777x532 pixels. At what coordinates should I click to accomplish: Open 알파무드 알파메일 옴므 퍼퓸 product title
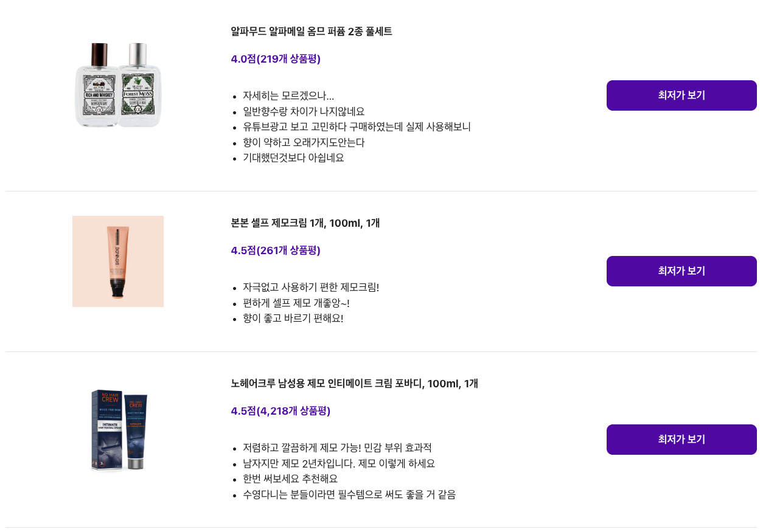(x=311, y=32)
